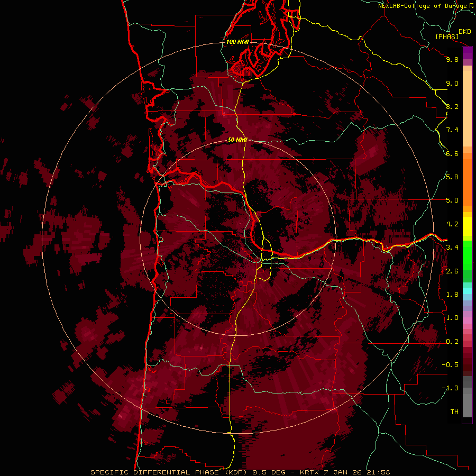
Task: Click the 8.2 legend value
Action: point(452,106)
